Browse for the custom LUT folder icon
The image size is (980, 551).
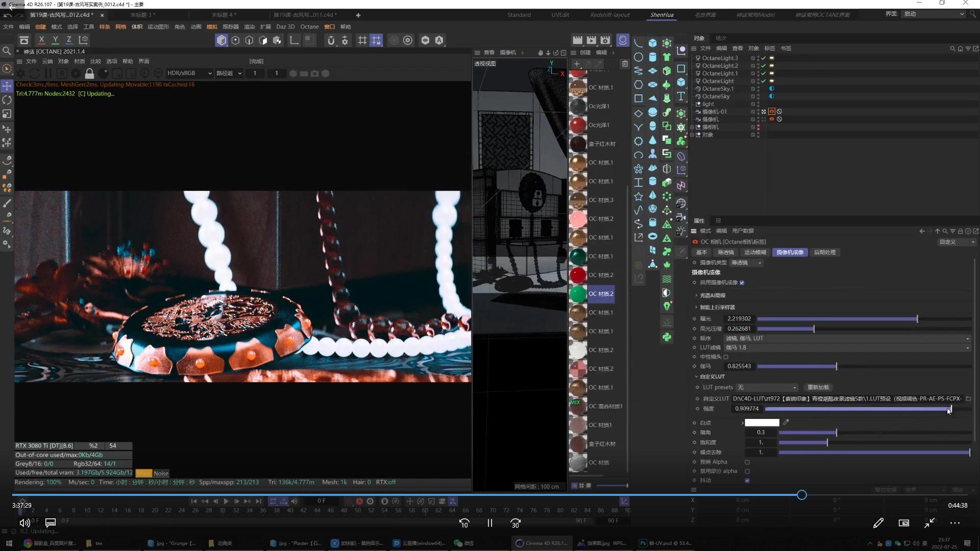pyautogui.click(x=968, y=398)
